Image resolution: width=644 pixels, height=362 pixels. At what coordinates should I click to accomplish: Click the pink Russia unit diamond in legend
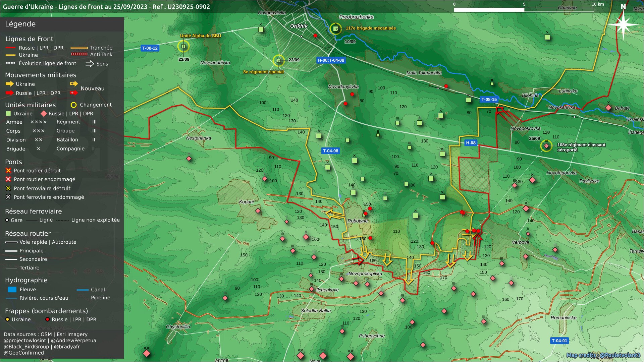coord(44,114)
